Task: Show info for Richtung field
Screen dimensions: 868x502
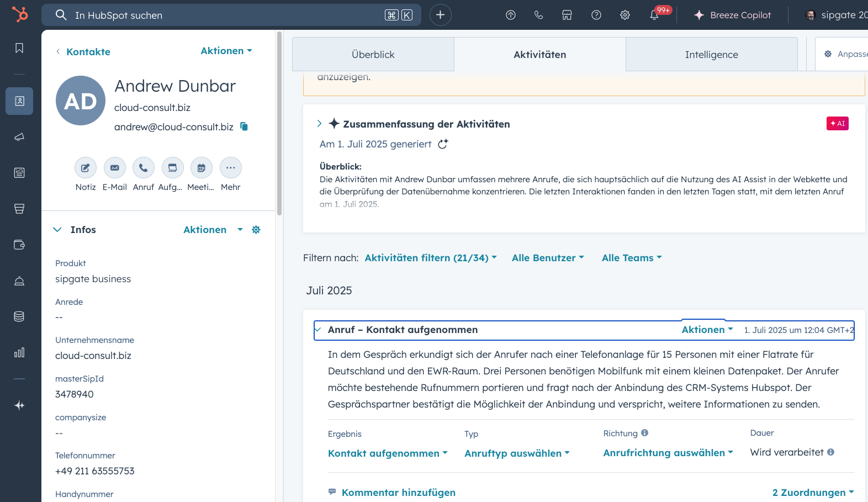Action: click(x=645, y=433)
